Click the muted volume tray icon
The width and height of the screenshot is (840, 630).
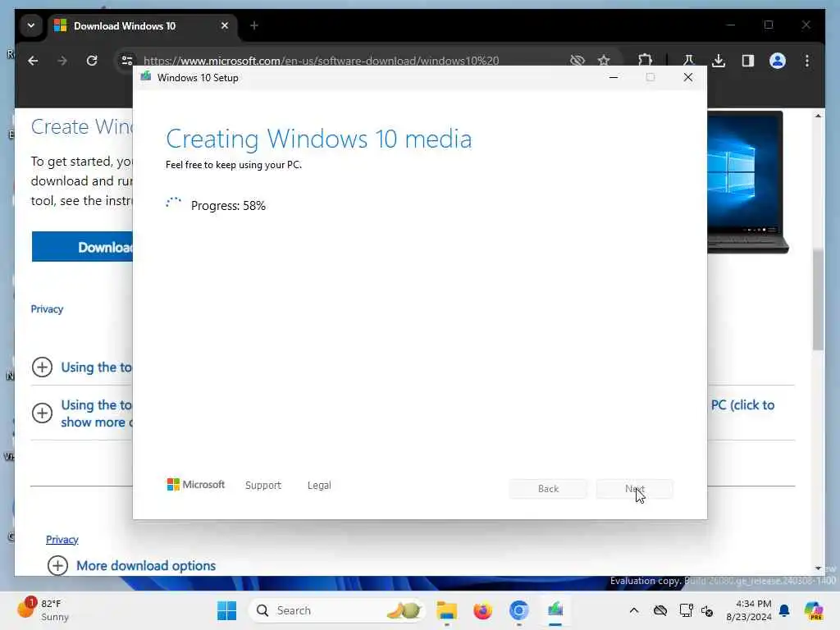pyautogui.click(x=707, y=610)
